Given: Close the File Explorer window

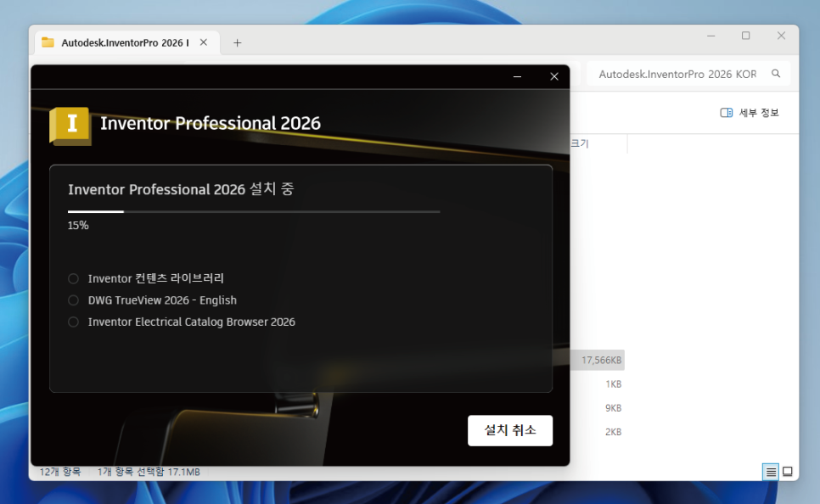Looking at the screenshot, I should click(781, 36).
